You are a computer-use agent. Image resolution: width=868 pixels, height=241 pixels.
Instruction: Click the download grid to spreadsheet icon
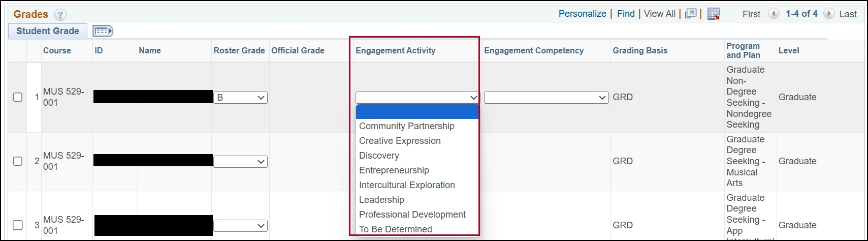point(714,14)
